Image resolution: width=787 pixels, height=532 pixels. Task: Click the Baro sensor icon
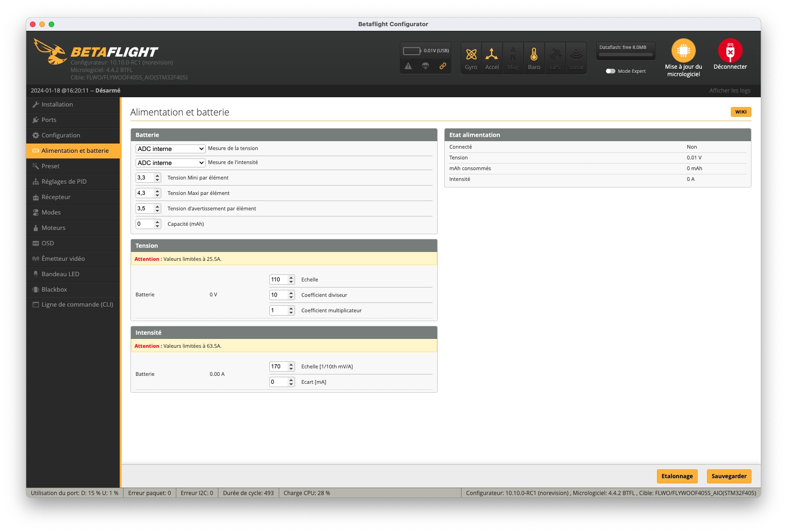click(534, 55)
